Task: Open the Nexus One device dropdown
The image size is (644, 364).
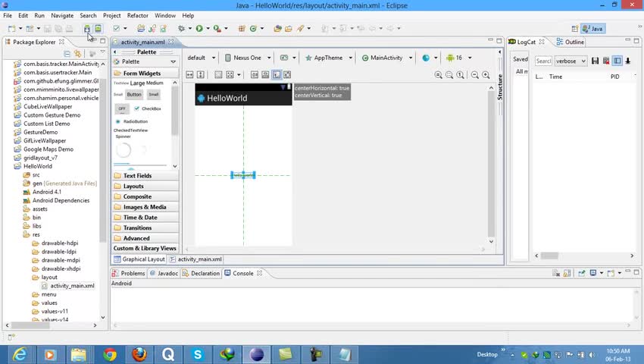Action: pos(248,58)
